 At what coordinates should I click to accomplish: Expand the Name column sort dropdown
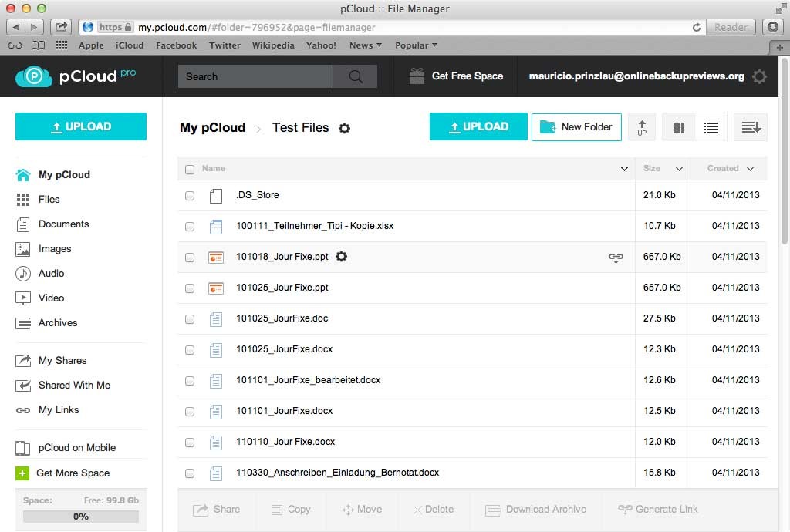point(624,169)
